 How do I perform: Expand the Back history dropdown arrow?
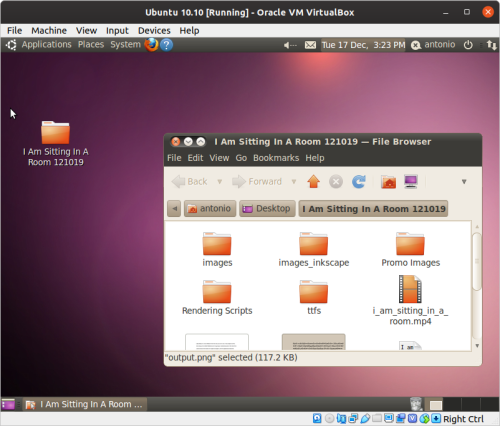(220, 182)
